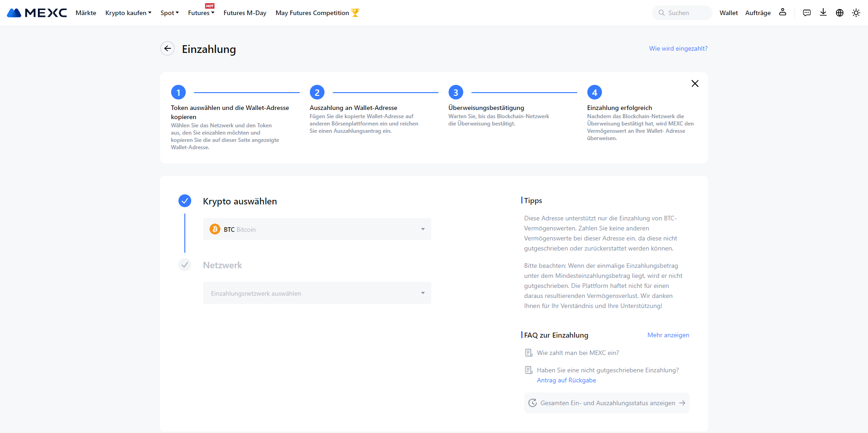Open 'Antrag auf Rückgabe' link
This screenshot has height=433, width=868.
[x=566, y=380]
